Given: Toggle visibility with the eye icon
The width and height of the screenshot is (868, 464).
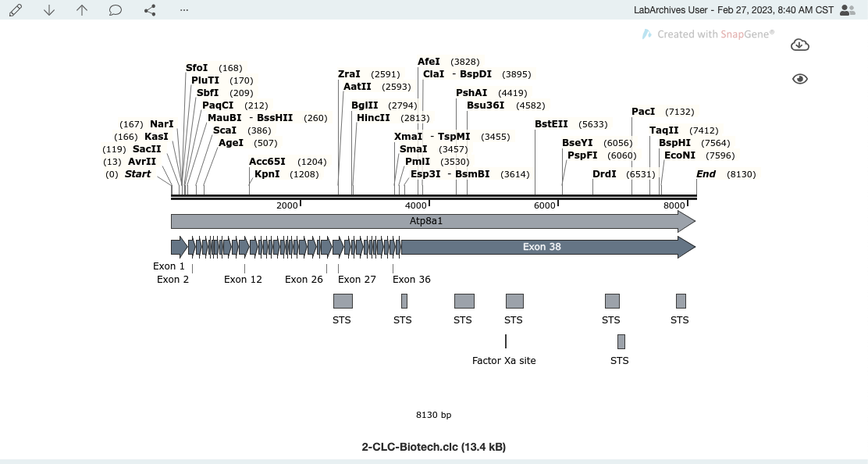Looking at the screenshot, I should click(x=800, y=79).
